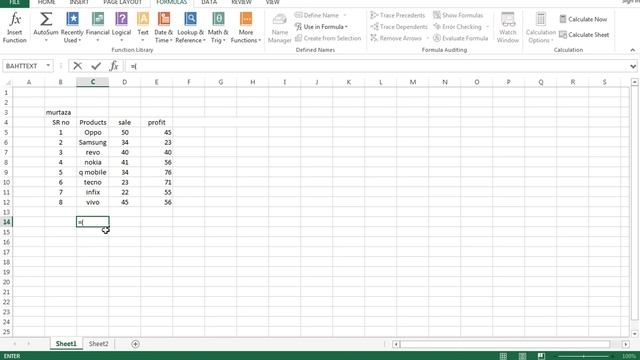Open the Insert Function dialog
This screenshot has width=640, height=360.
pyautogui.click(x=15, y=27)
